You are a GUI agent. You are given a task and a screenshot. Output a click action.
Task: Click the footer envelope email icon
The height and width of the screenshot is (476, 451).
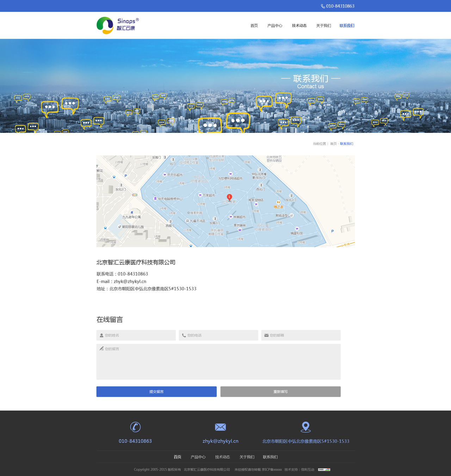point(220,427)
